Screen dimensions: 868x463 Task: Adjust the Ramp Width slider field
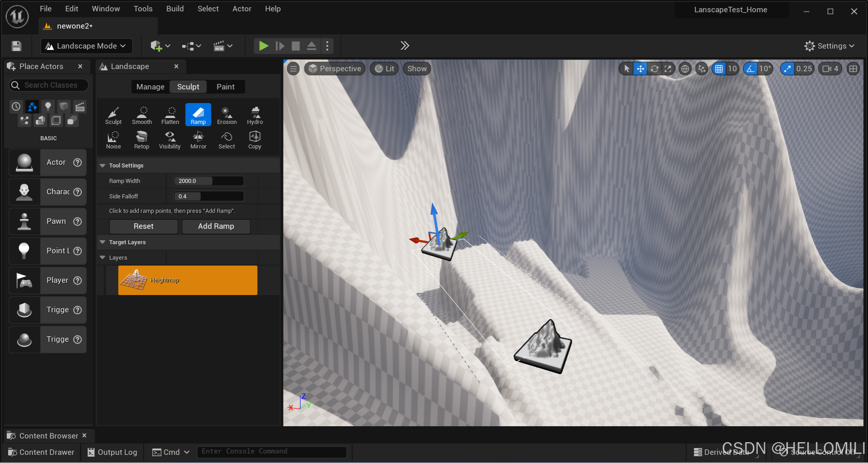coord(209,181)
